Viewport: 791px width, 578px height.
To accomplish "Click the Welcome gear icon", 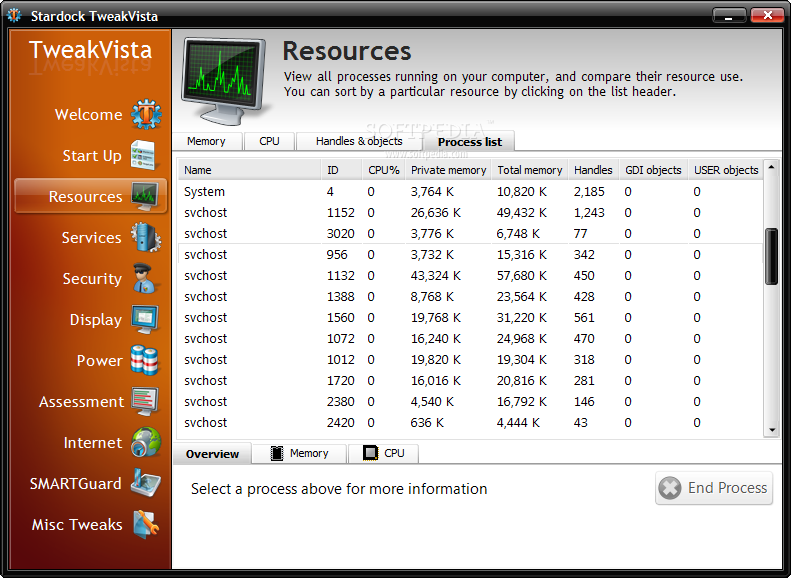I will (146, 114).
